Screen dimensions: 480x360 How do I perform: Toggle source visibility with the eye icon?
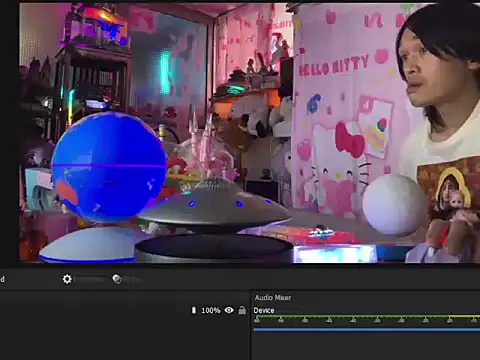[229, 310]
